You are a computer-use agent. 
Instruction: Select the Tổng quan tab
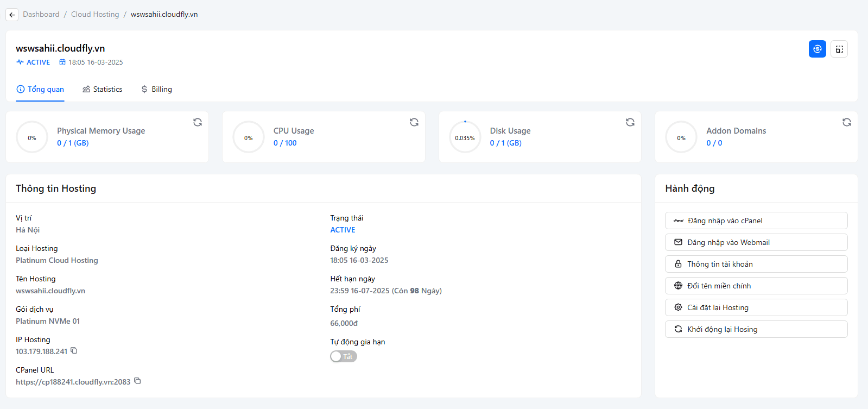(x=40, y=89)
